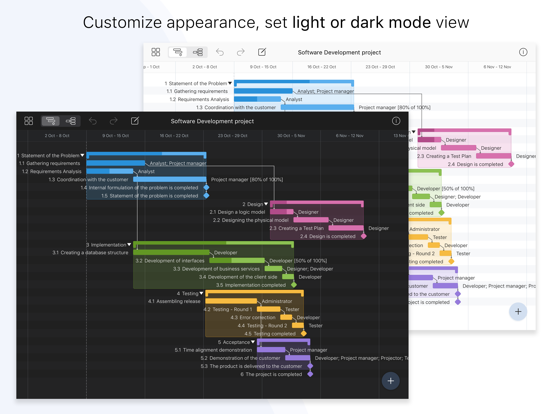Viewport: 552px width, 414px height.
Task: Click 'Software Development project' title in light window
Action: pyautogui.click(x=339, y=52)
